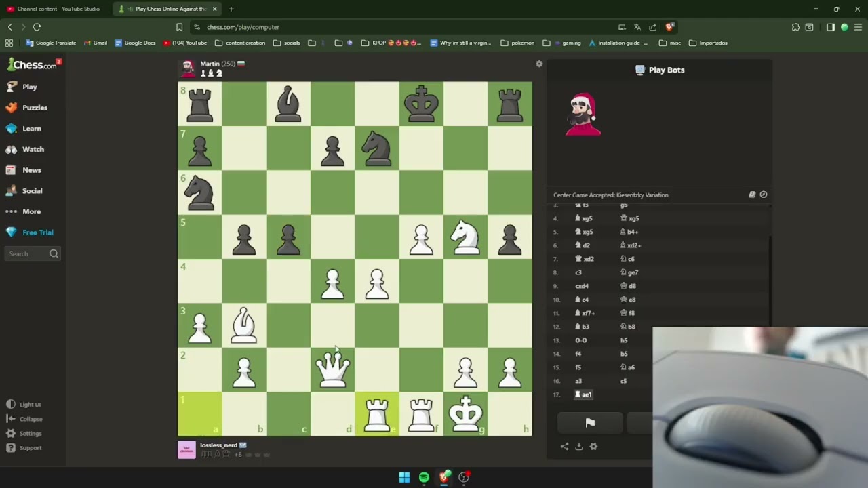Reload the chess.com page
The image size is (868, 488).
click(x=37, y=27)
